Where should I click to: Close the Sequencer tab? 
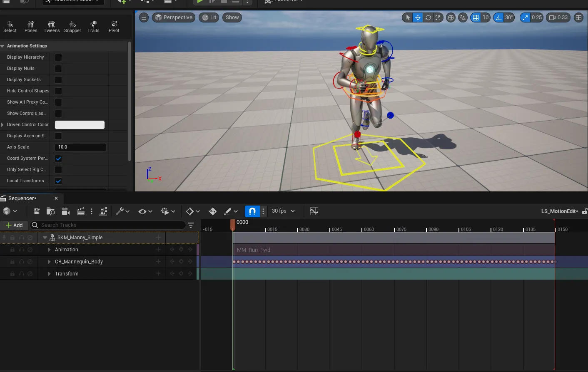(x=56, y=198)
